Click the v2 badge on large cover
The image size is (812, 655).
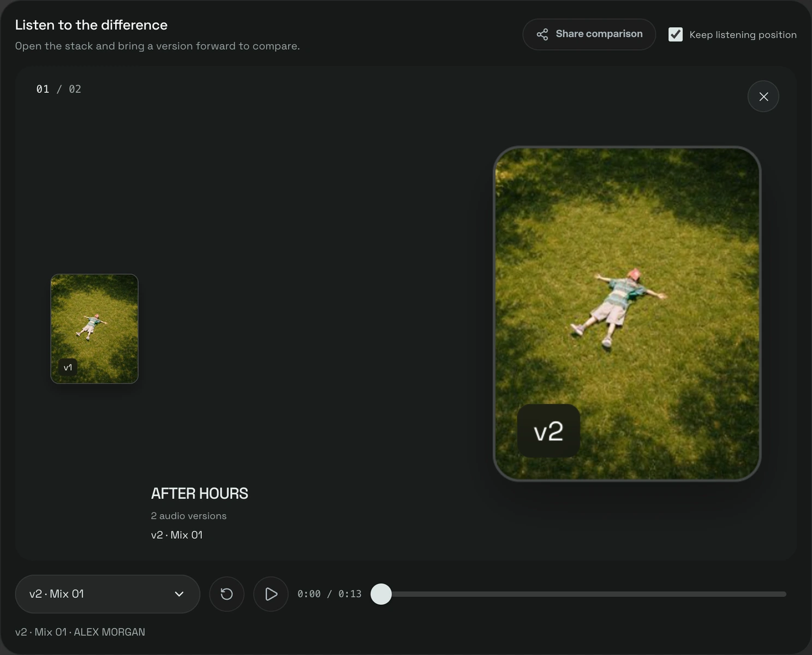click(548, 431)
